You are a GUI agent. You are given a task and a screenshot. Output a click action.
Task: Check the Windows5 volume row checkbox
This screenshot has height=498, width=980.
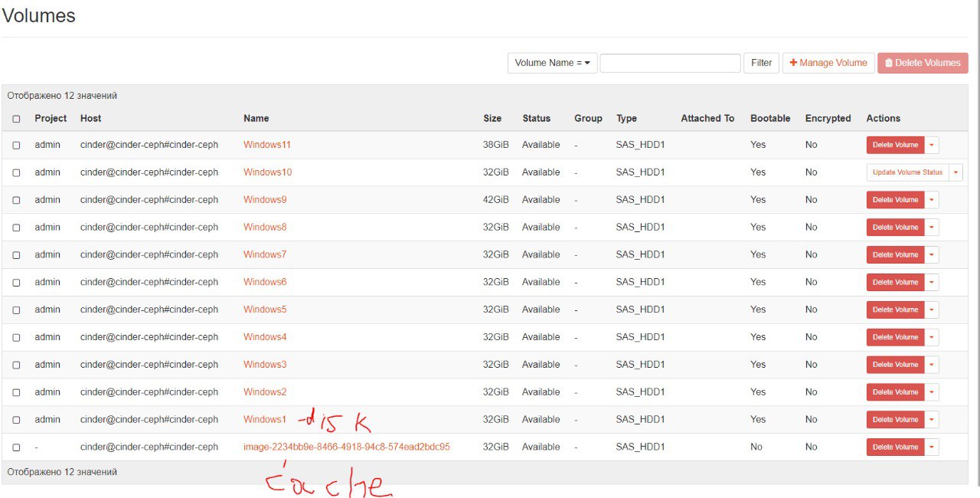click(x=16, y=310)
